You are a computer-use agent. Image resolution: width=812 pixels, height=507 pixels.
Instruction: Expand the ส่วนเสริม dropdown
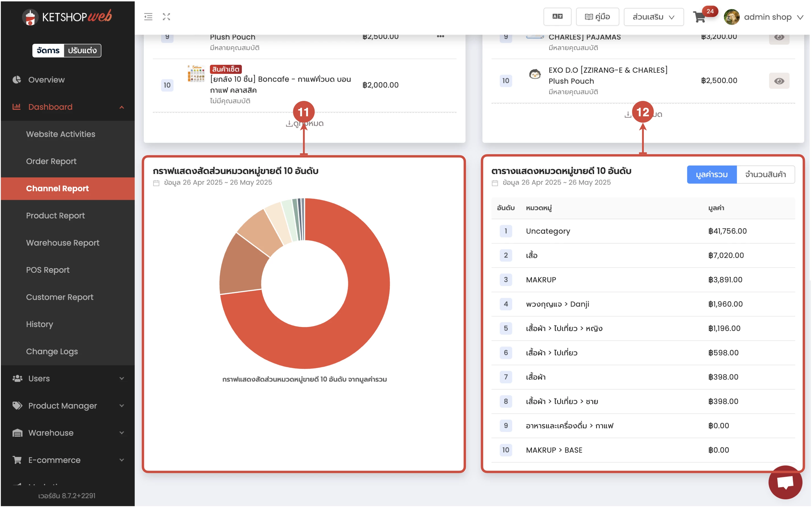point(653,17)
